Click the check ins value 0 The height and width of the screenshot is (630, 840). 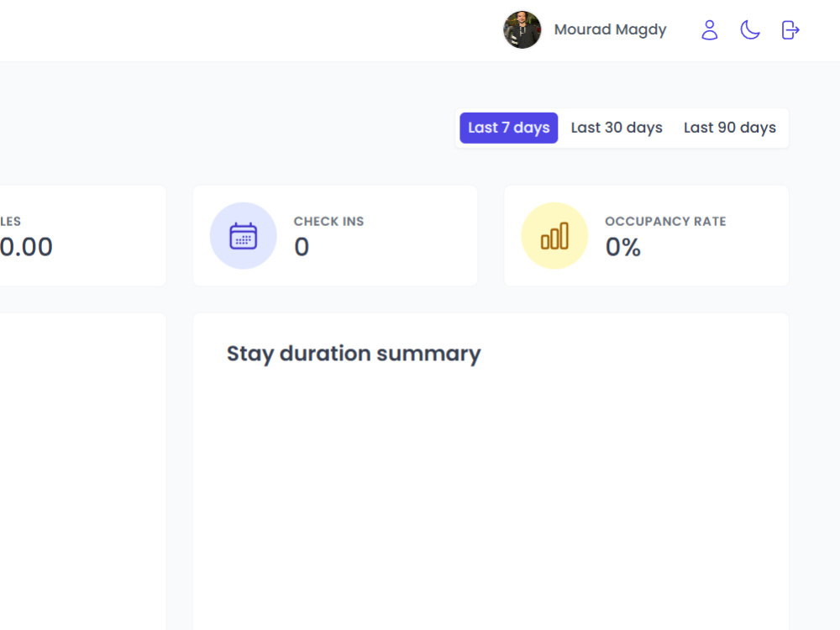(302, 247)
